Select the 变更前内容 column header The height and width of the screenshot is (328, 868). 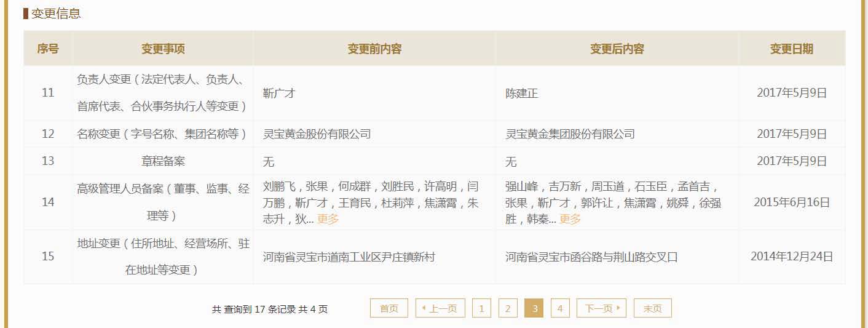[x=374, y=49]
